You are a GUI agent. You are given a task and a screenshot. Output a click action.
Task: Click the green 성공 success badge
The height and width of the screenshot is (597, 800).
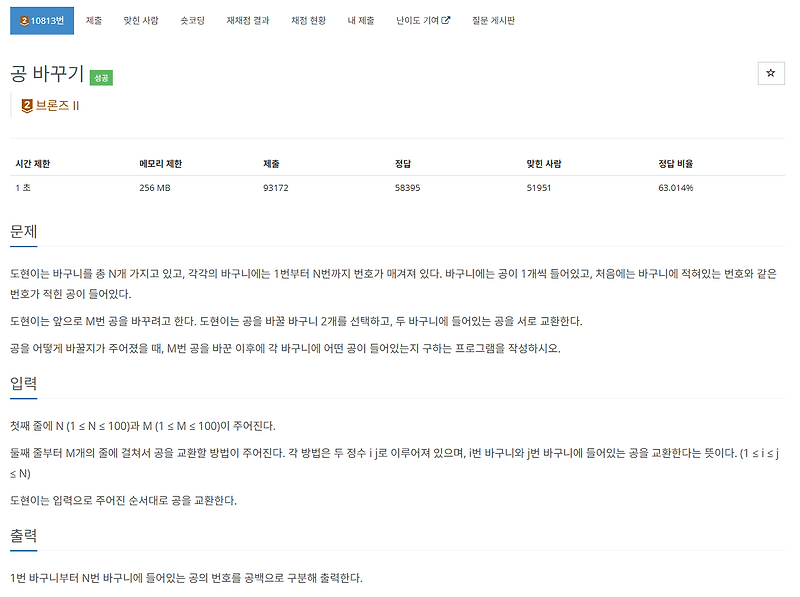103,75
